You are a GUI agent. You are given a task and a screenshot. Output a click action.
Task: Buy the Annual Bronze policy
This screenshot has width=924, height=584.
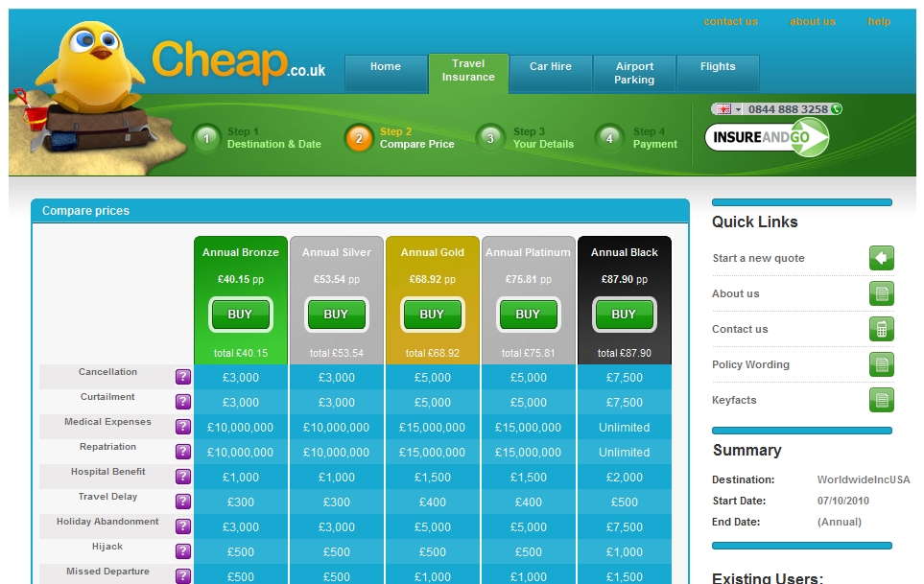241,315
